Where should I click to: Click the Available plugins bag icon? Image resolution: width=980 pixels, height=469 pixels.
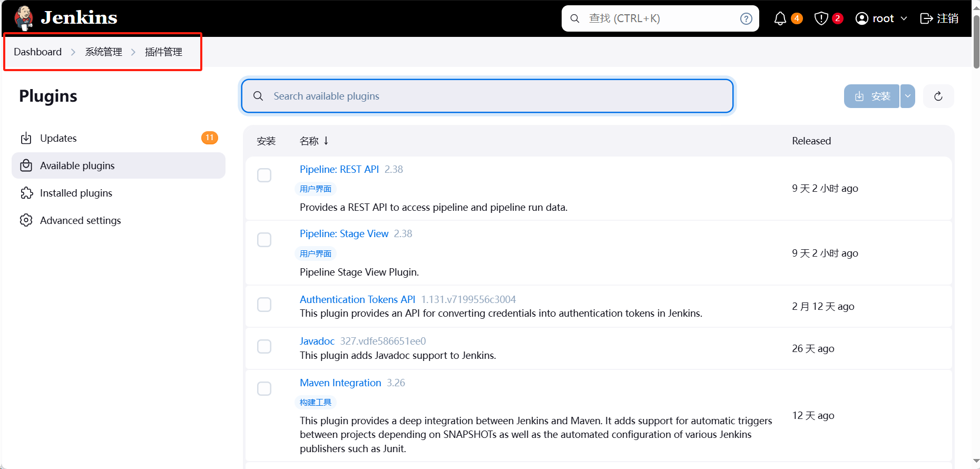26,165
